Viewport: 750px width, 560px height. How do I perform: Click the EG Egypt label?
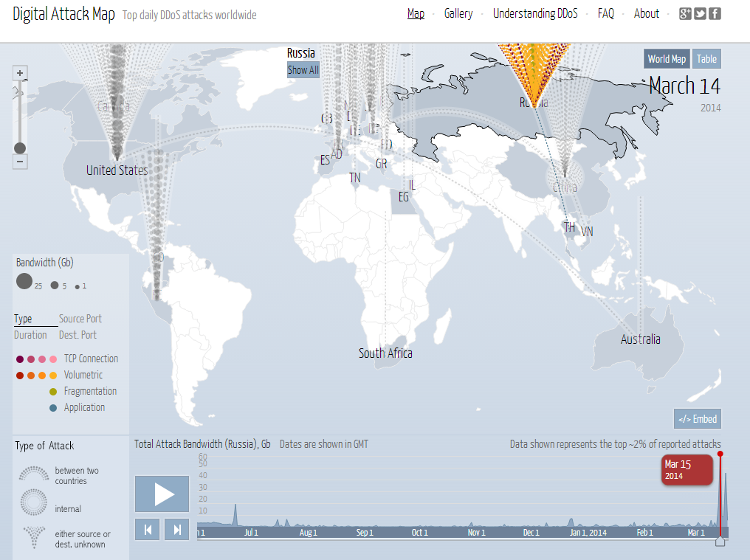pyautogui.click(x=404, y=197)
